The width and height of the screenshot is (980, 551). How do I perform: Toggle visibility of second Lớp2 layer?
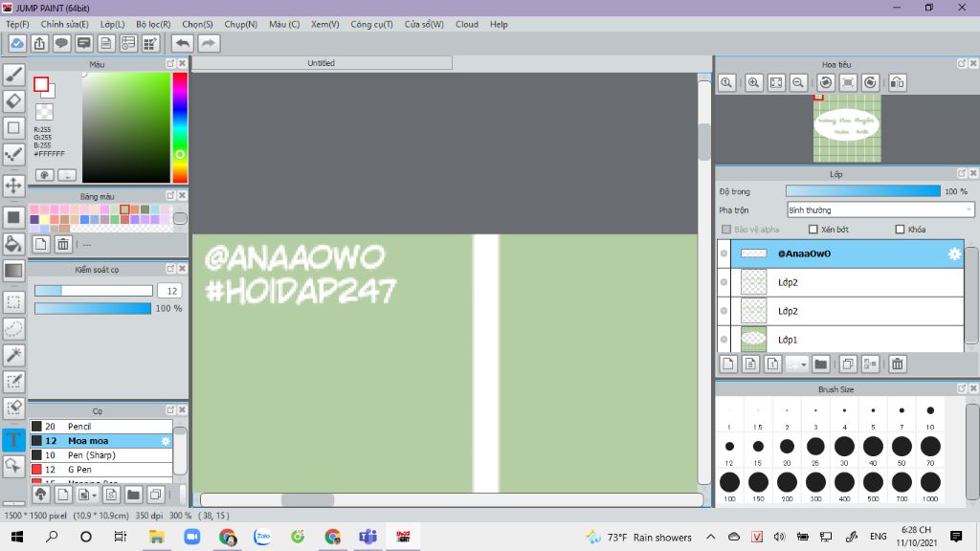724,311
